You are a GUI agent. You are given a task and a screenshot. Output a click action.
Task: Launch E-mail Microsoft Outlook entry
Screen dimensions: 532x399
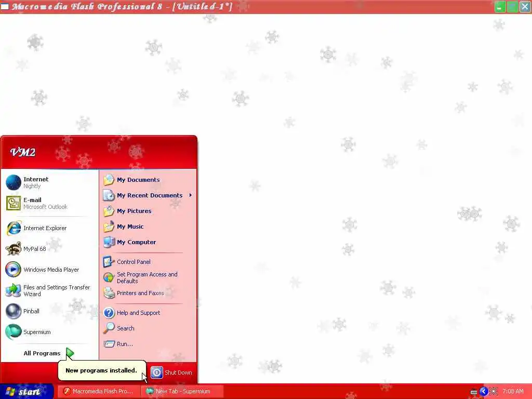[49, 203]
